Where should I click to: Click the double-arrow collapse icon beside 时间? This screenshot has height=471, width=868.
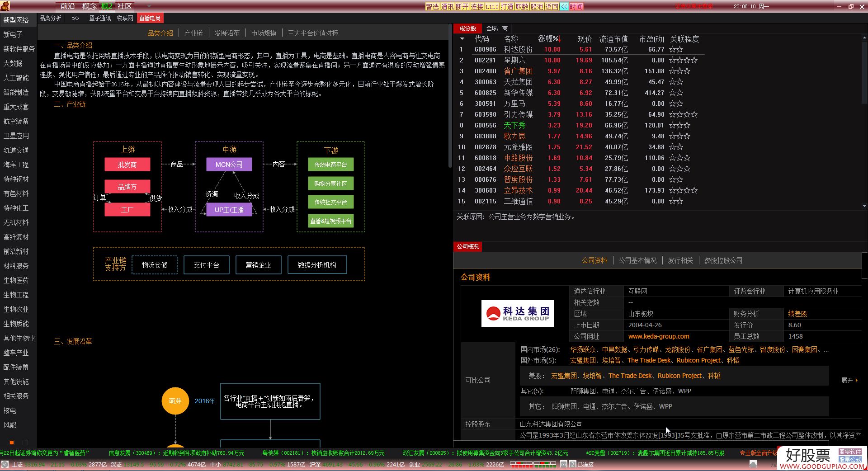tap(564, 7)
